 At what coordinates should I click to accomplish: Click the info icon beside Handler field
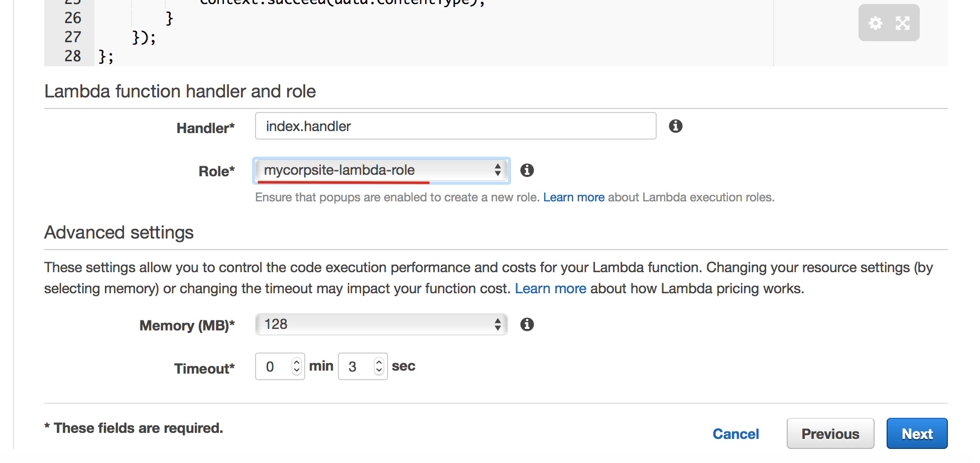pyautogui.click(x=676, y=126)
